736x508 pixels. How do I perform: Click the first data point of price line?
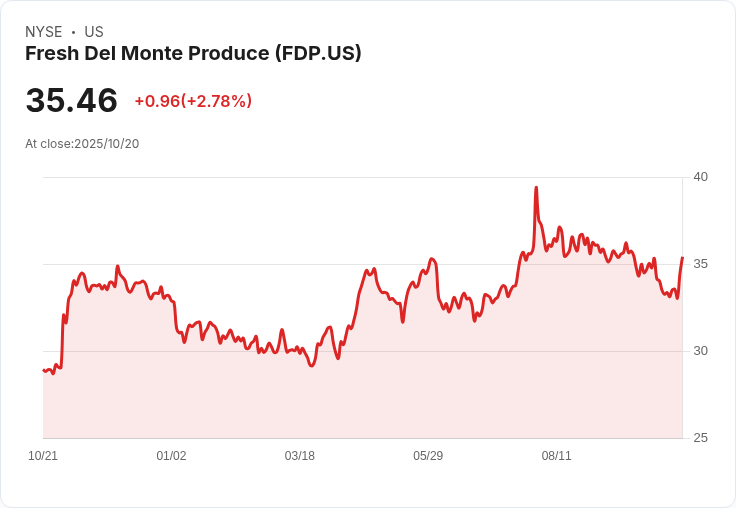[44, 370]
